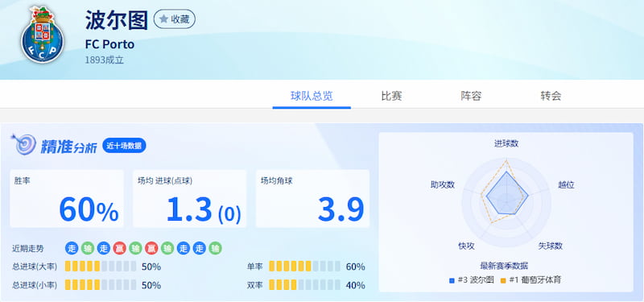This screenshot has height=302, width=644.
Task: Click the 1893成立 founding year text
Action: click(x=105, y=60)
